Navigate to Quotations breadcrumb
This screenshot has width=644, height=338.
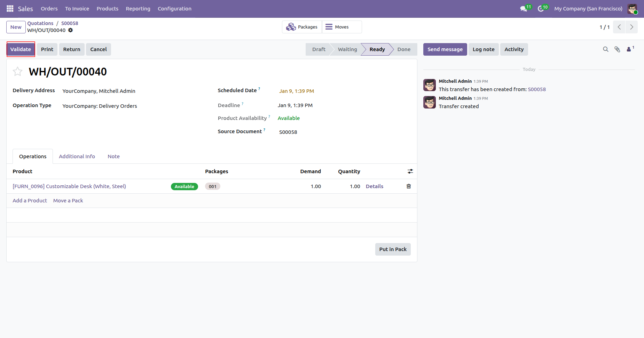[40, 23]
